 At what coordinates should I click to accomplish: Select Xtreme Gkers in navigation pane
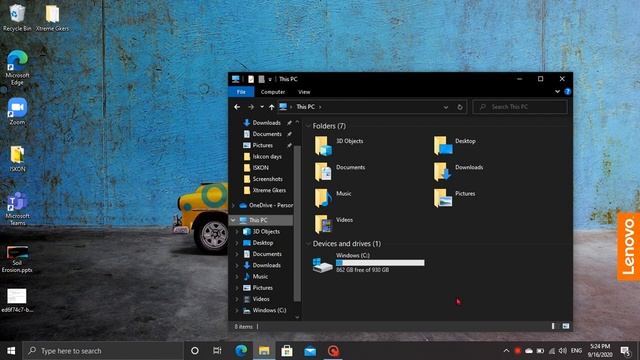coord(264,190)
